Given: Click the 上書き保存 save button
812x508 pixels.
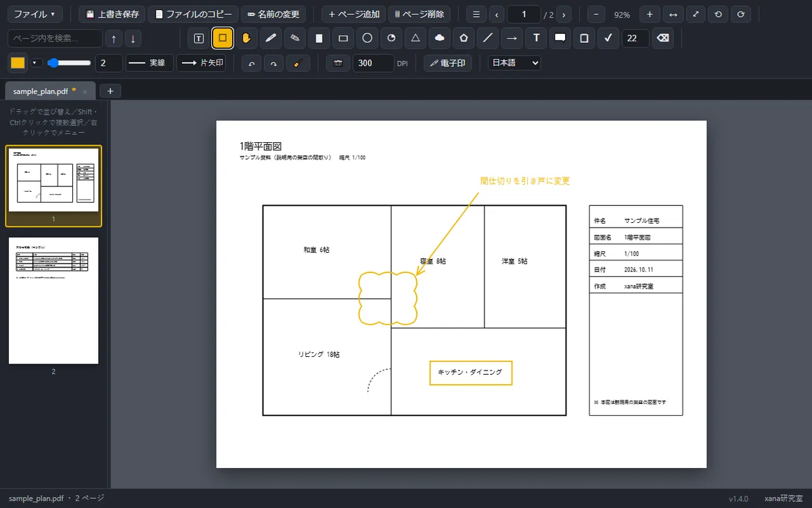Looking at the screenshot, I should click(112, 14).
